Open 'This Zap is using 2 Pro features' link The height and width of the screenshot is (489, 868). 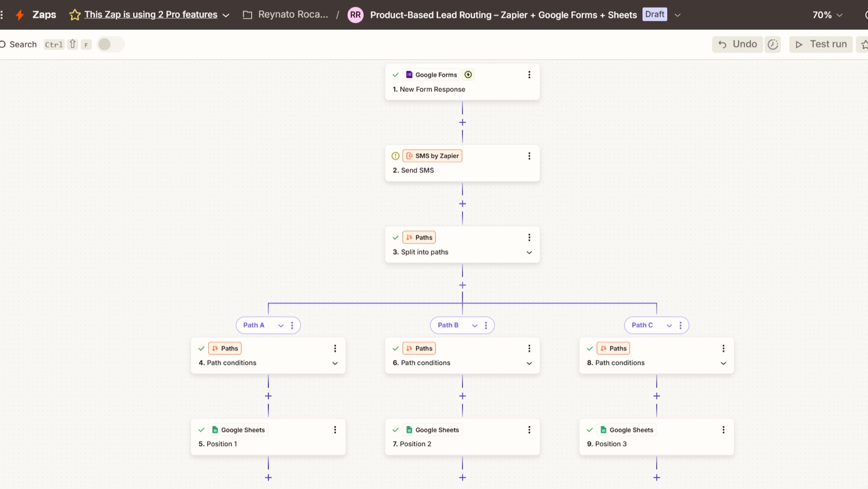151,15
